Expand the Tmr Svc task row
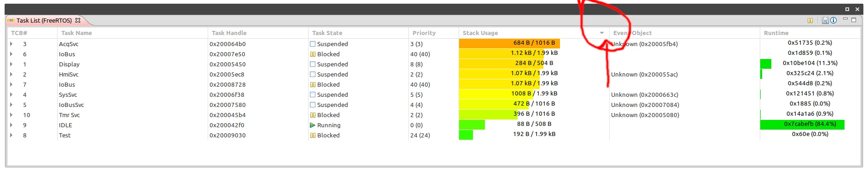 pos(11,115)
